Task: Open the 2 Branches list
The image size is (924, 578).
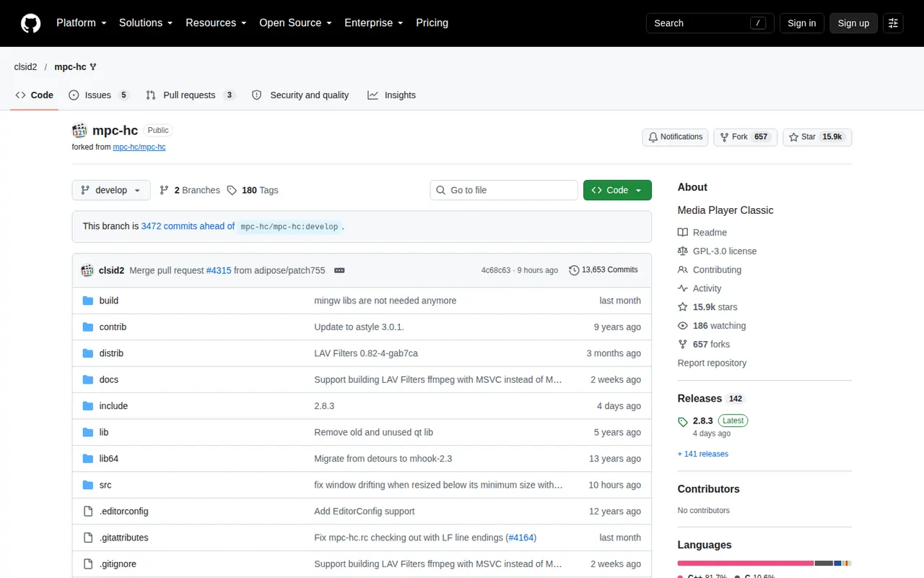Action: coord(190,190)
